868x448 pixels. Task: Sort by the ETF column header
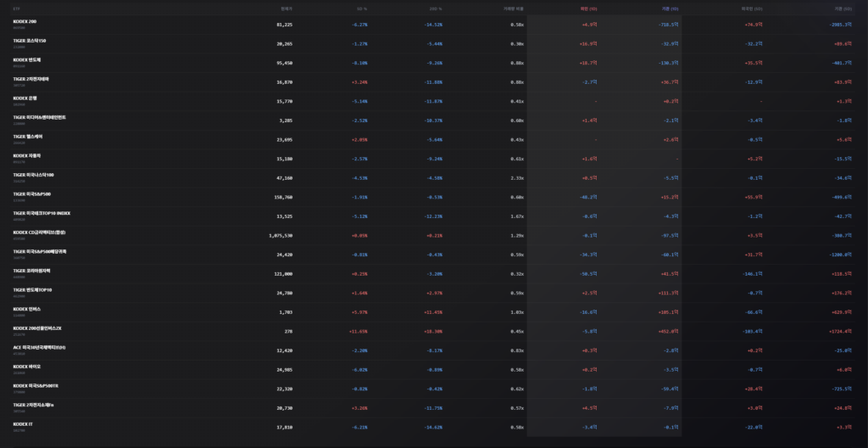[x=17, y=8]
